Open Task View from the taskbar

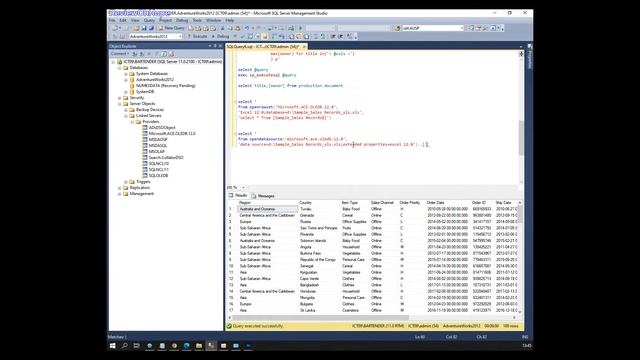click(137, 346)
